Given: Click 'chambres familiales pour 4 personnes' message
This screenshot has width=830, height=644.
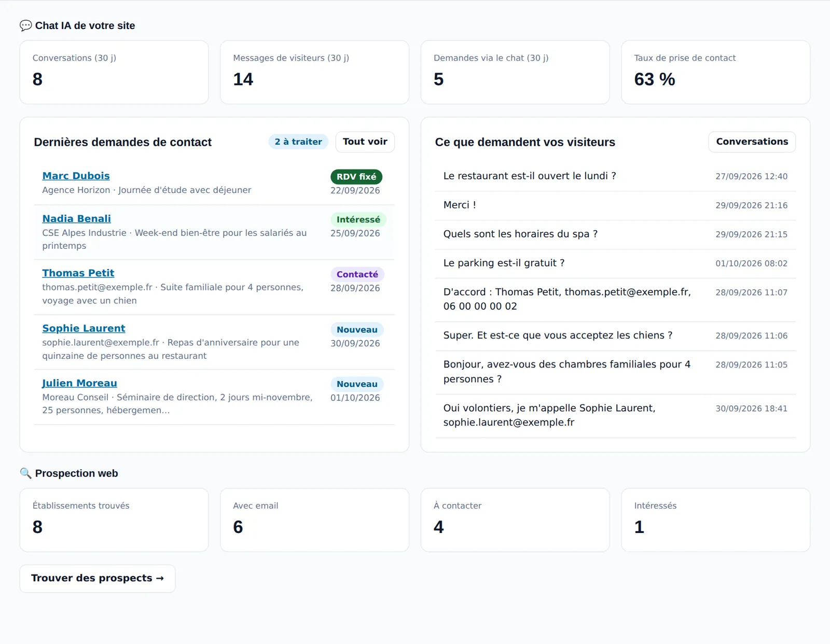Looking at the screenshot, I should 567,372.
